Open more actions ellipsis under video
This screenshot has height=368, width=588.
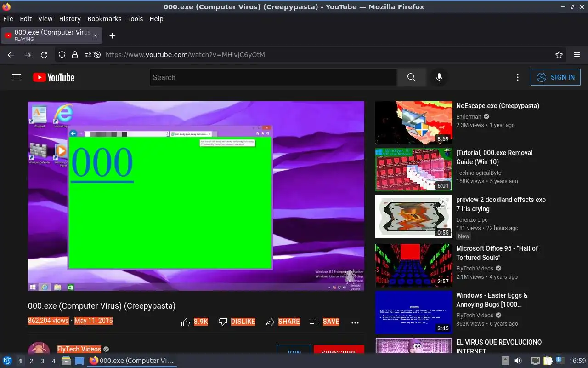(355, 323)
